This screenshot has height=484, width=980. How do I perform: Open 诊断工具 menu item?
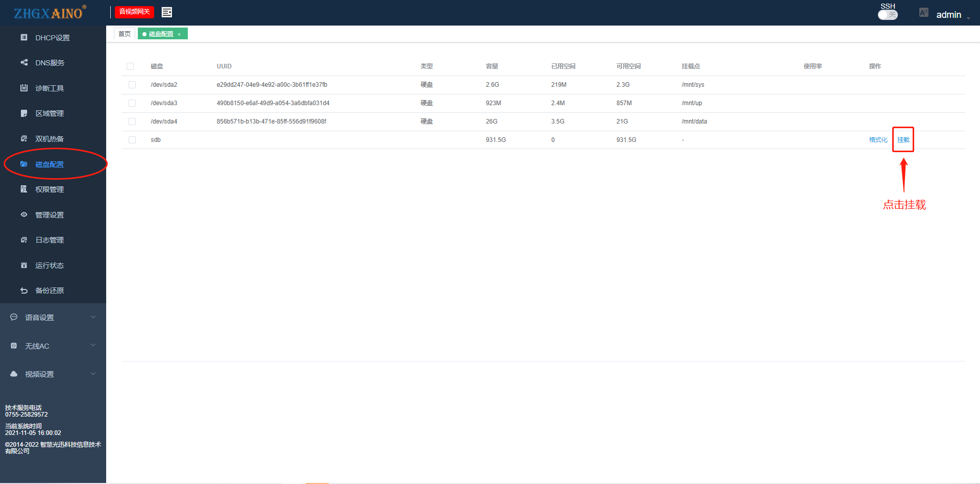click(50, 88)
